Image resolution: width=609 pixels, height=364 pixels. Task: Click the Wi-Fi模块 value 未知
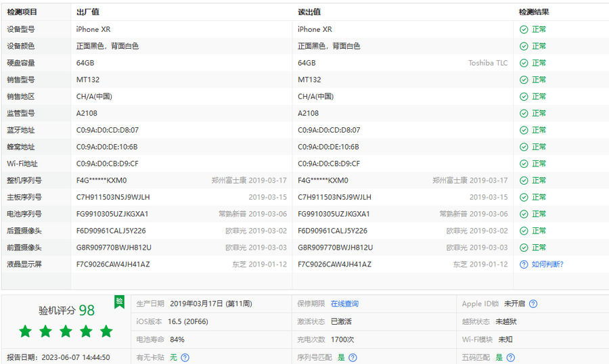click(x=505, y=340)
